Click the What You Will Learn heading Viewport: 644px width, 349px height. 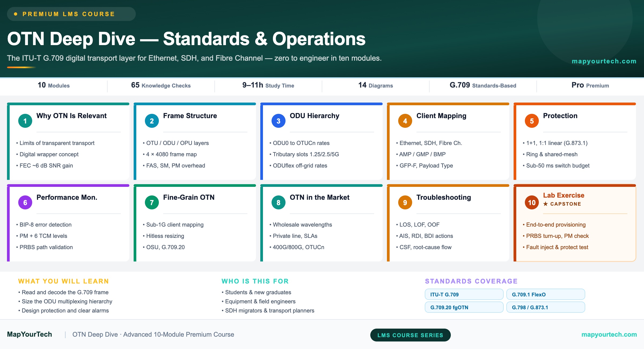coord(64,281)
